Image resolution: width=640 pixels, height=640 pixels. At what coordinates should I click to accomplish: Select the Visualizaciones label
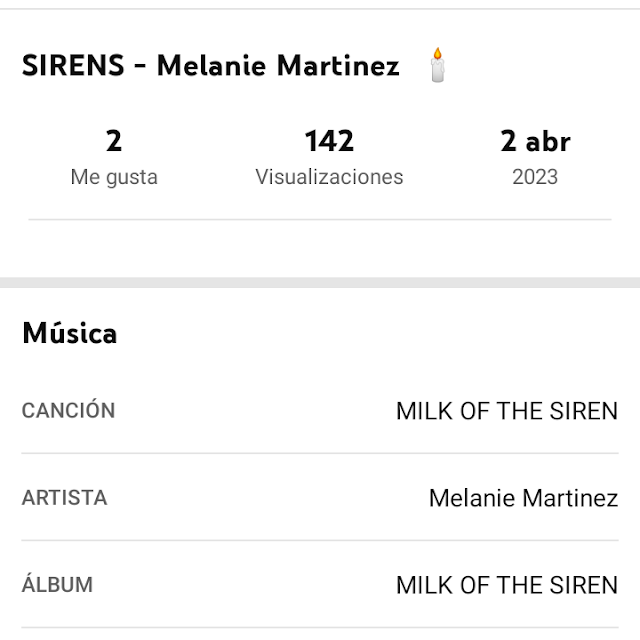[x=329, y=177]
